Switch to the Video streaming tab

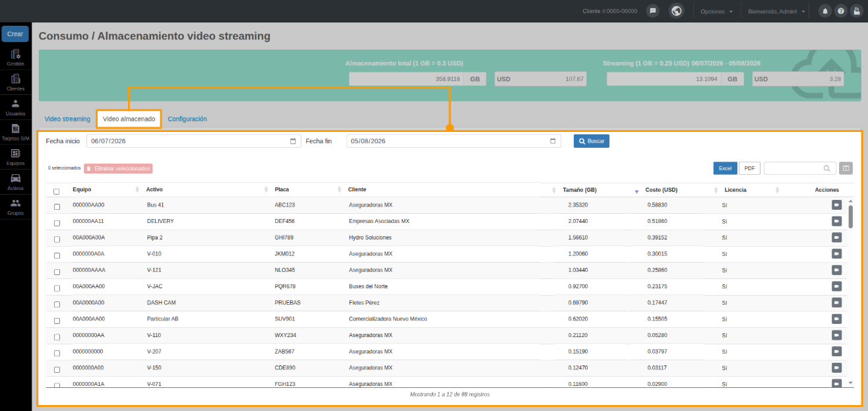[67, 119]
